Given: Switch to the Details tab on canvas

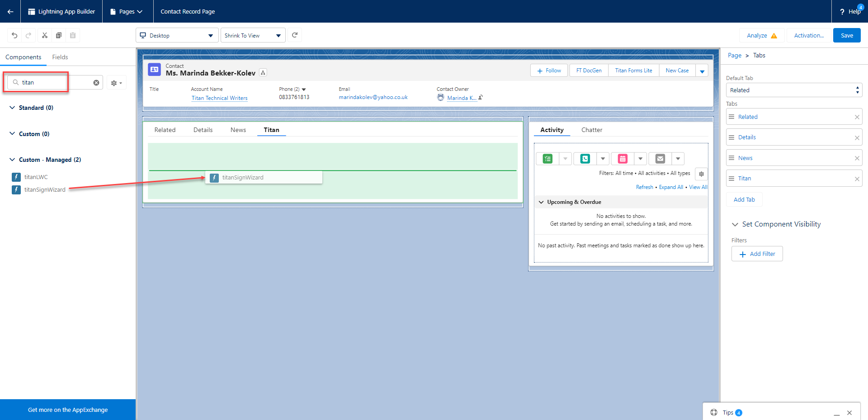Looking at the screenshot, I should [x=203, y=130].
